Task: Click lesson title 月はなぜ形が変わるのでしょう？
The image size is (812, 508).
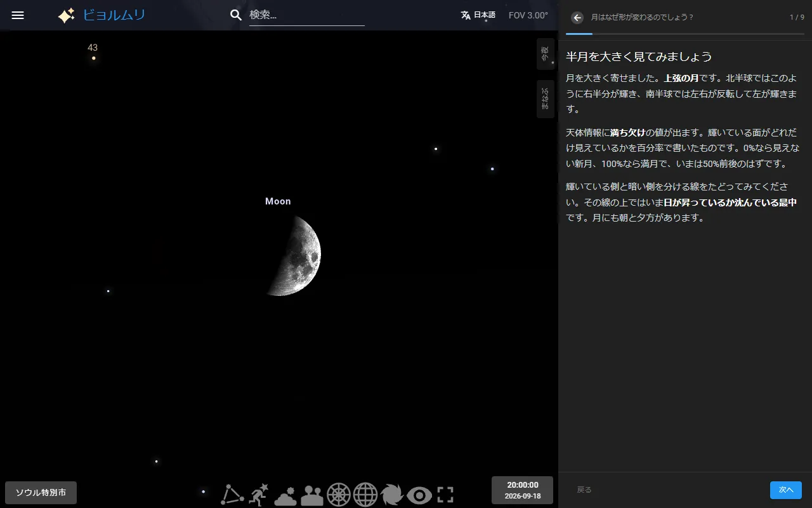Action: coord(642,18)
